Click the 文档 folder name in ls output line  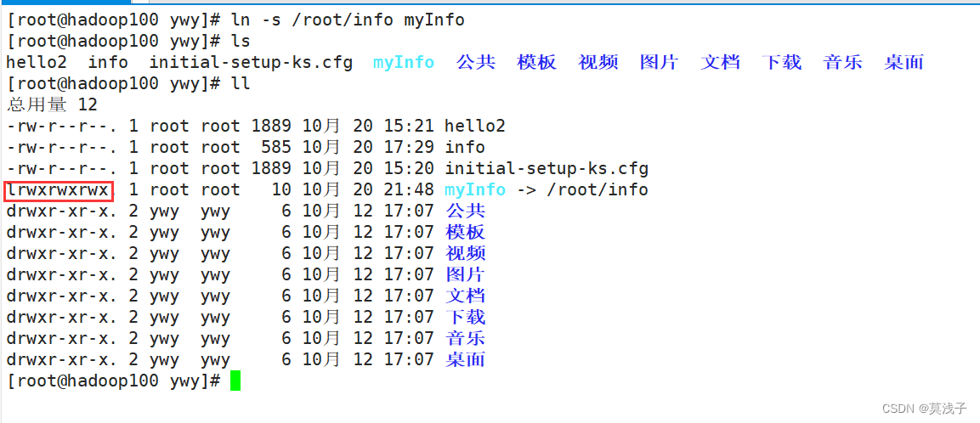721,62
